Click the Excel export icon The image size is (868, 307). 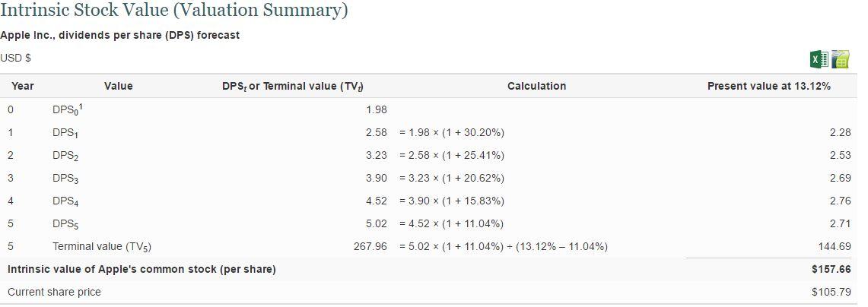pyautogui.click(x=819, y=59)
